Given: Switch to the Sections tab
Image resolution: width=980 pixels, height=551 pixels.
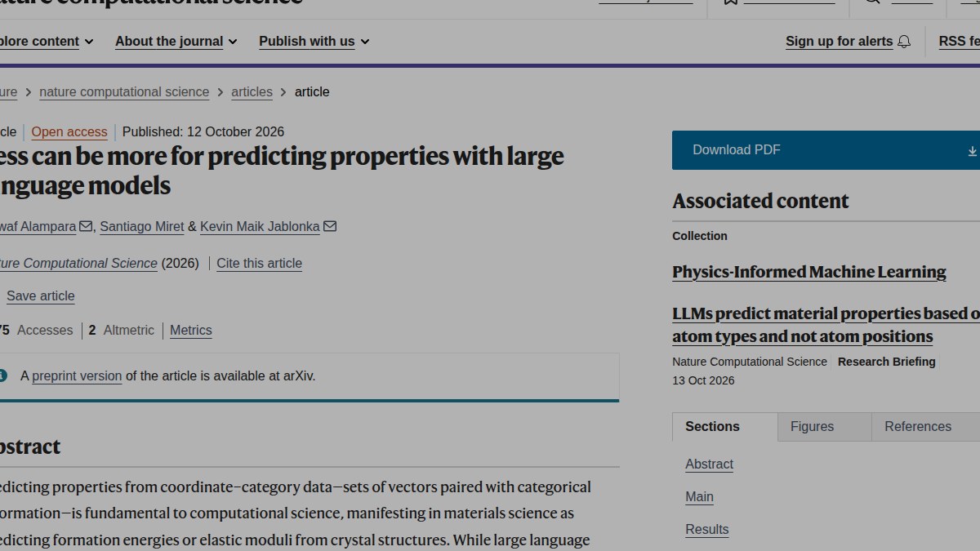Looking at the screenshot, I should pyautogui.click(x=725, y=426).
